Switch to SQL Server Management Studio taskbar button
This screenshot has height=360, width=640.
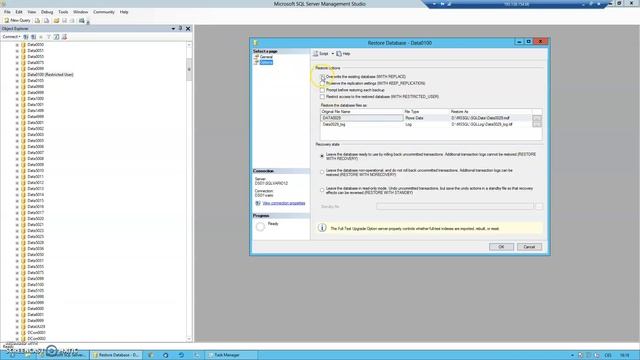click(x=63, y=355)
